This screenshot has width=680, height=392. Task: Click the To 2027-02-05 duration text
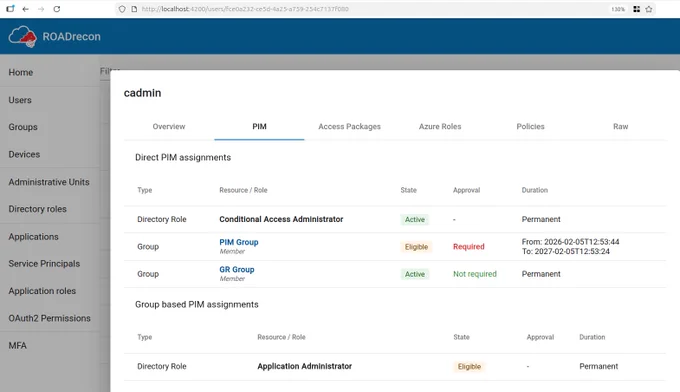tap(566, 252)
